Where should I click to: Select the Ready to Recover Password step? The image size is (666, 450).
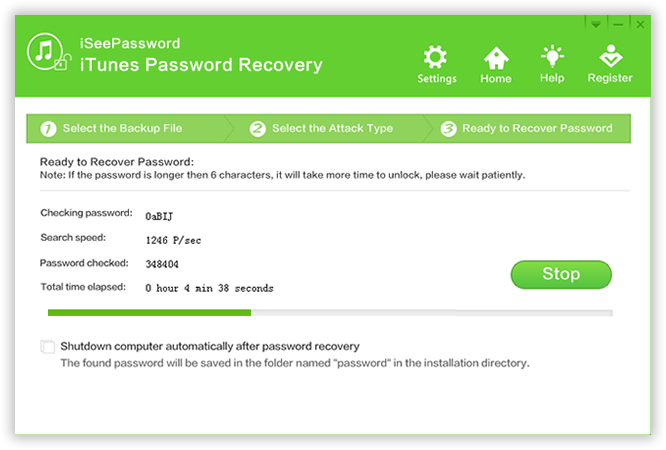(x=537, y=129)
